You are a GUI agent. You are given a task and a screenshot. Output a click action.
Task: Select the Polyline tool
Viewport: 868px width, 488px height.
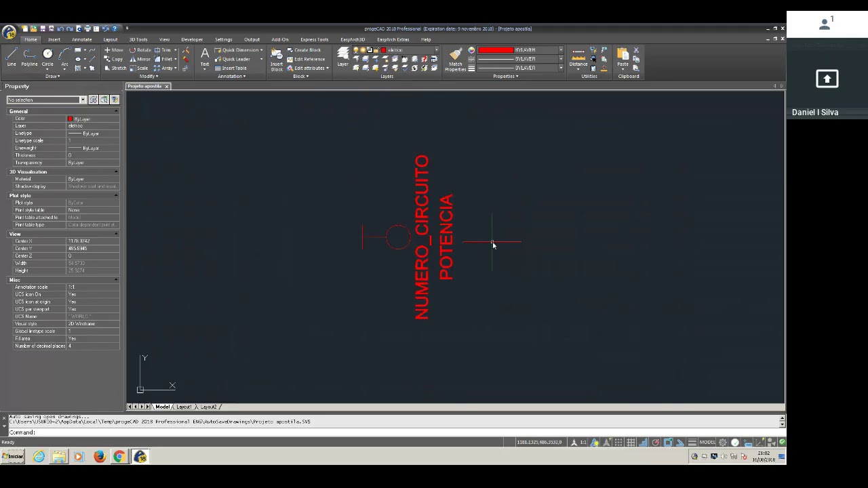[29, 57]
